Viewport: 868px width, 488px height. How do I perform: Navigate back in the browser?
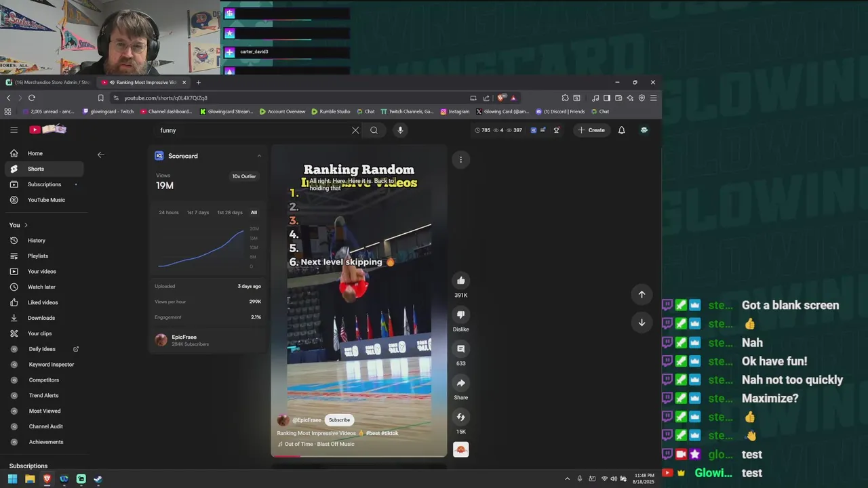pyautogui.click(x=9, y=98)
